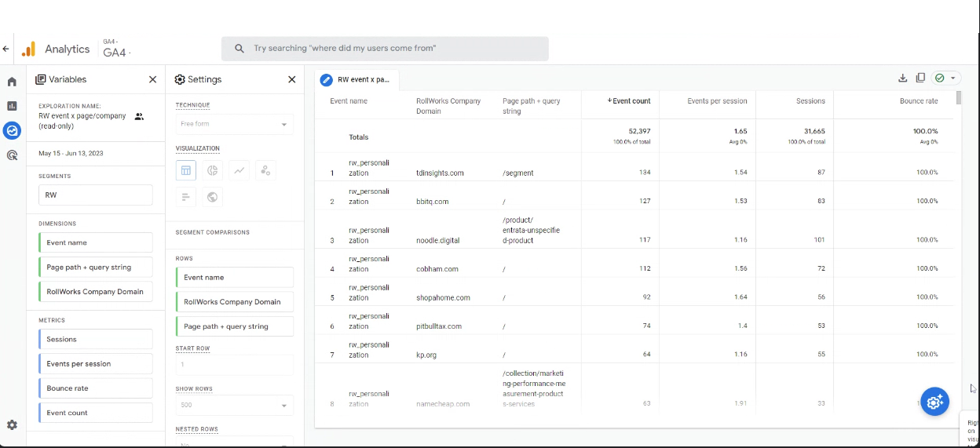Viewport: 980px width, 448px height.
Task: Select the RW event x pa... tab
Action: (357, 80)
